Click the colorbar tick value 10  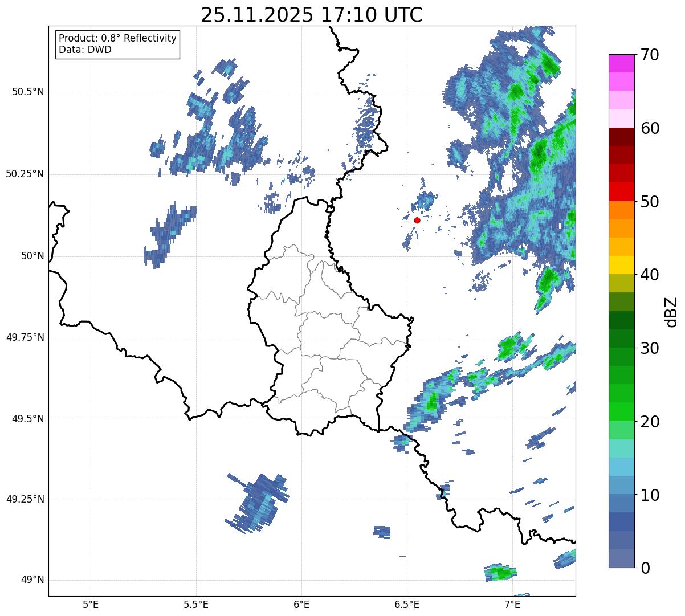(x=649, y=495)
